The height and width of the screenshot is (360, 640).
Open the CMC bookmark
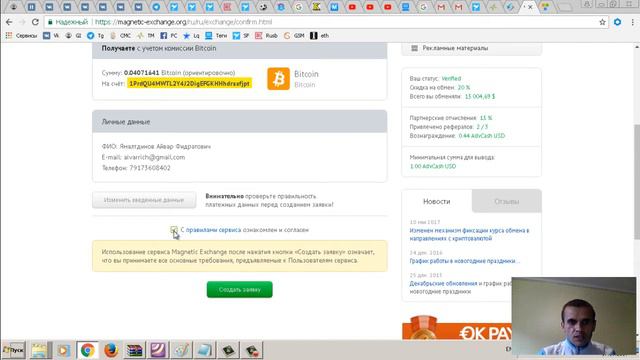pos(121,36)
